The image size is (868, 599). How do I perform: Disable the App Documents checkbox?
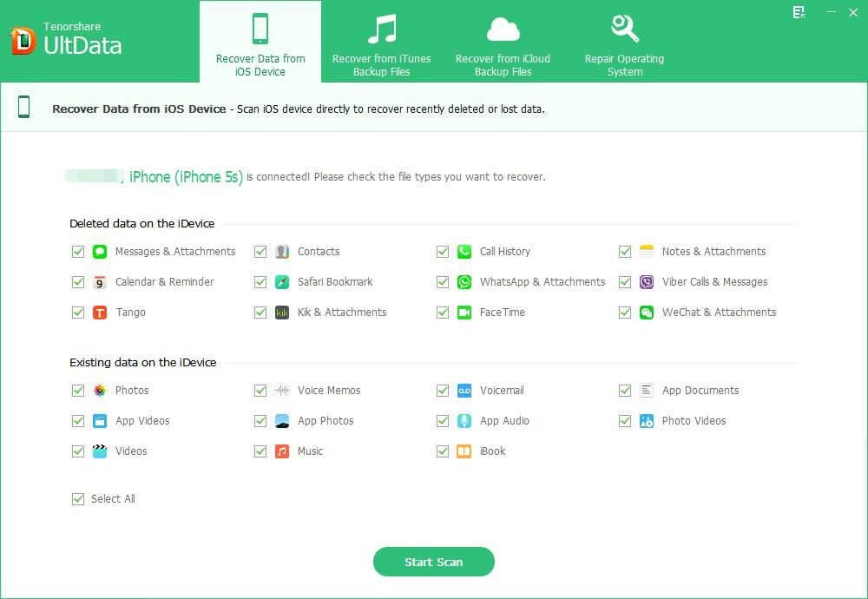(x=625, y=391)
